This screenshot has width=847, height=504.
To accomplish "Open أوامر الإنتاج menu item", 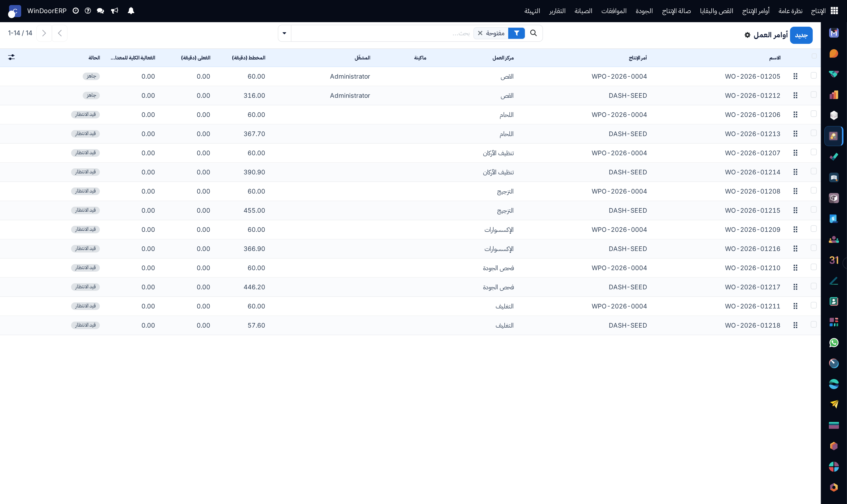I will (755, 11).
